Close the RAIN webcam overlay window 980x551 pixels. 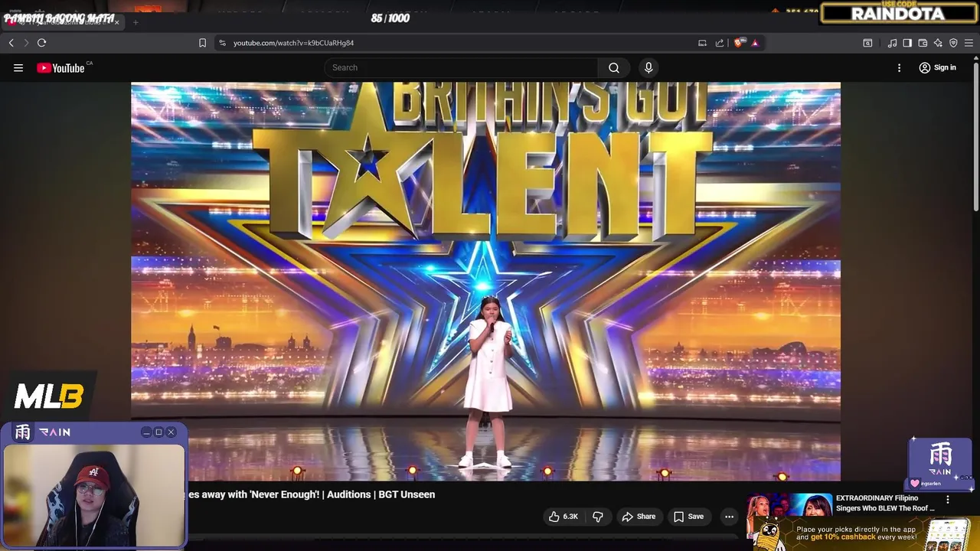[x=171, y=432]
